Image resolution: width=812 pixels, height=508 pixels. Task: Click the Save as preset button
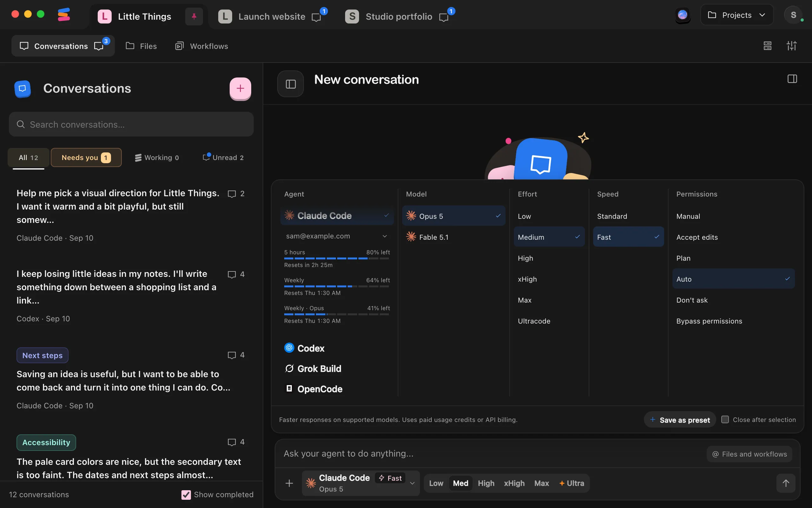coord(679,420)
